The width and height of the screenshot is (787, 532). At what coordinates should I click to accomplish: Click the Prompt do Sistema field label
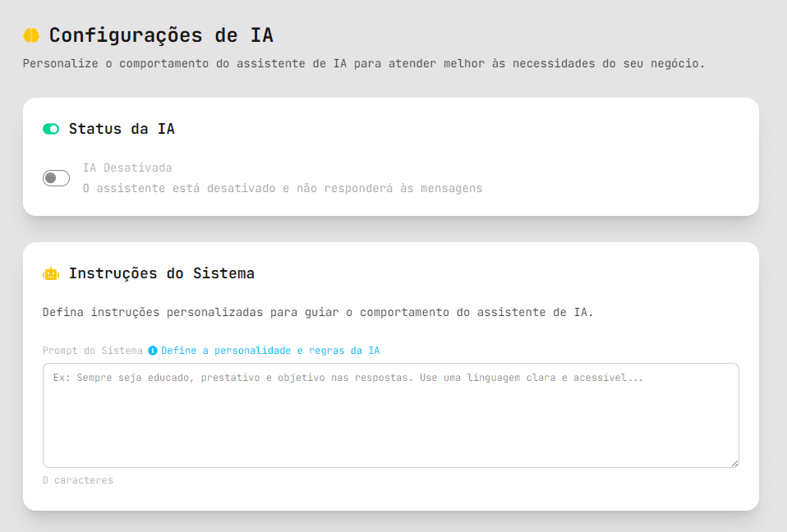tap(93, 350)
